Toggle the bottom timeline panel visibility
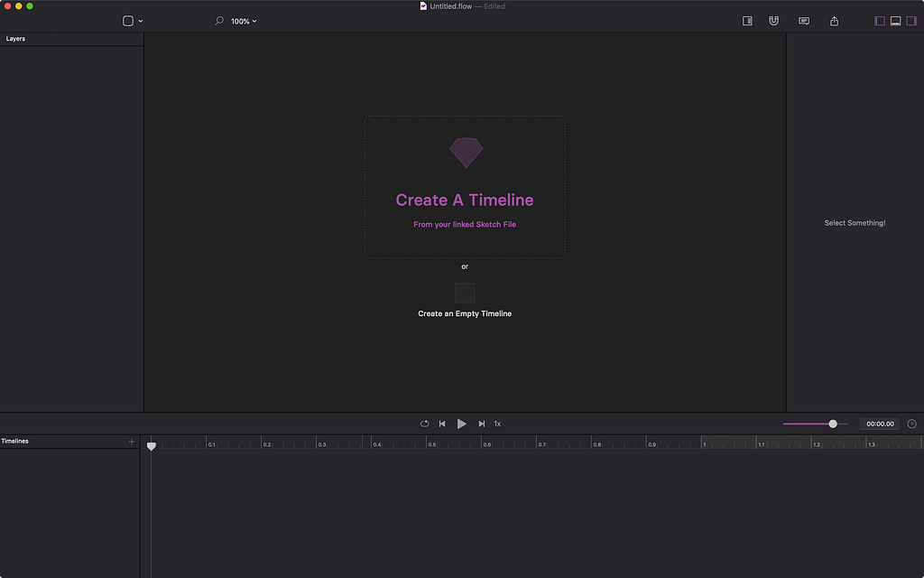Viewport: 924px width, 578px height. coord(896,22)
